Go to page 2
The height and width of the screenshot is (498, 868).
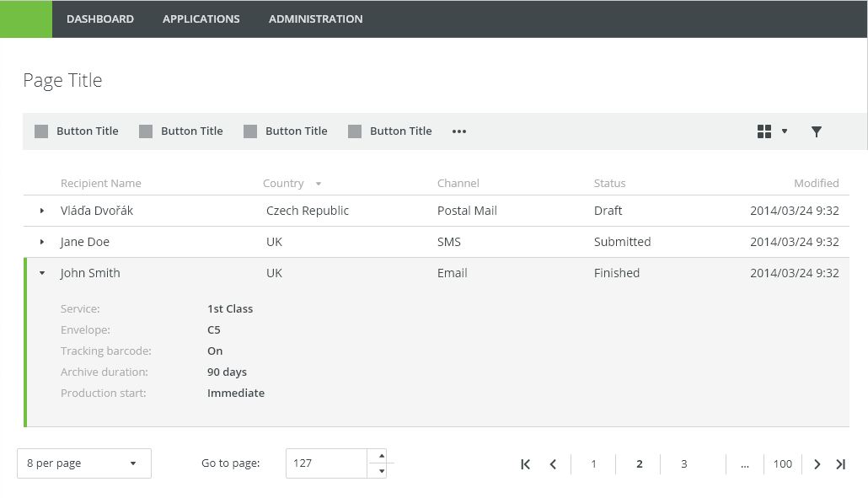tap(640, 464)
